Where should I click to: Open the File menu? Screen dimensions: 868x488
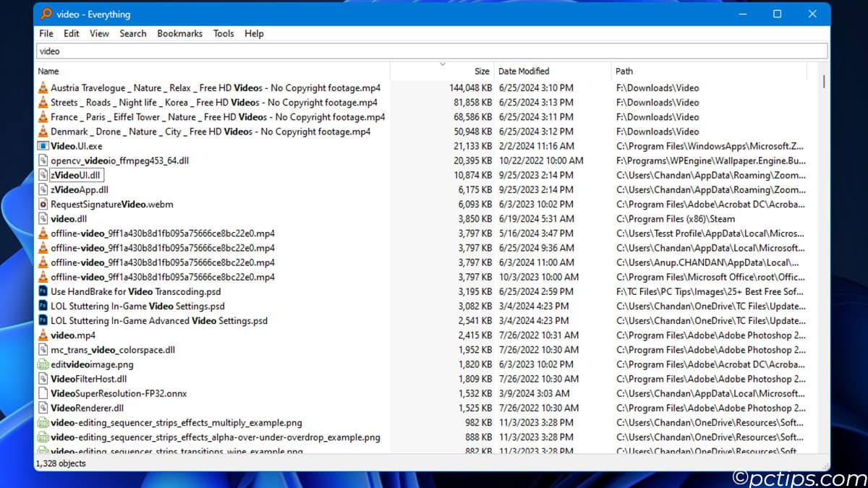pos(46,33)
